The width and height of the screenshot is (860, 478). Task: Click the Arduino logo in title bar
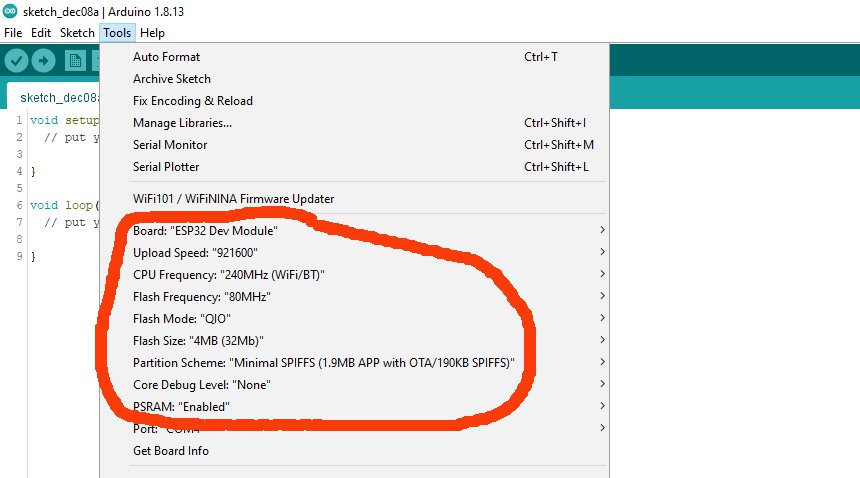[x=10, y=11]
